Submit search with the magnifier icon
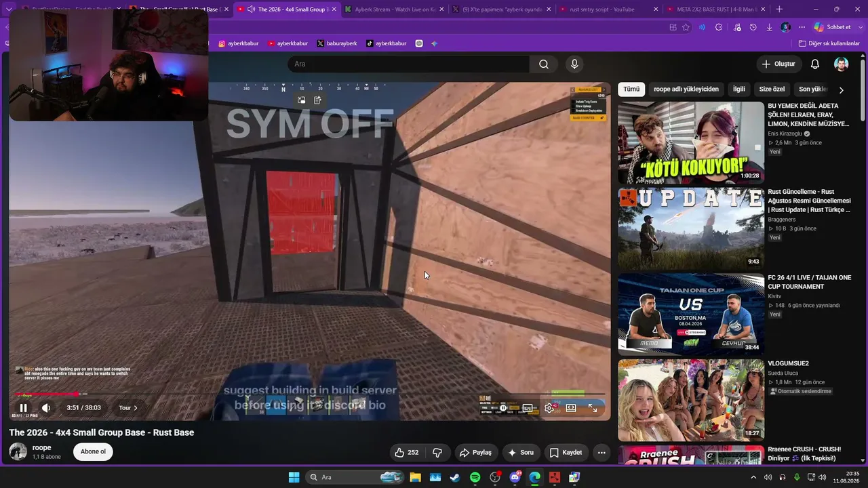 (544, 64)
